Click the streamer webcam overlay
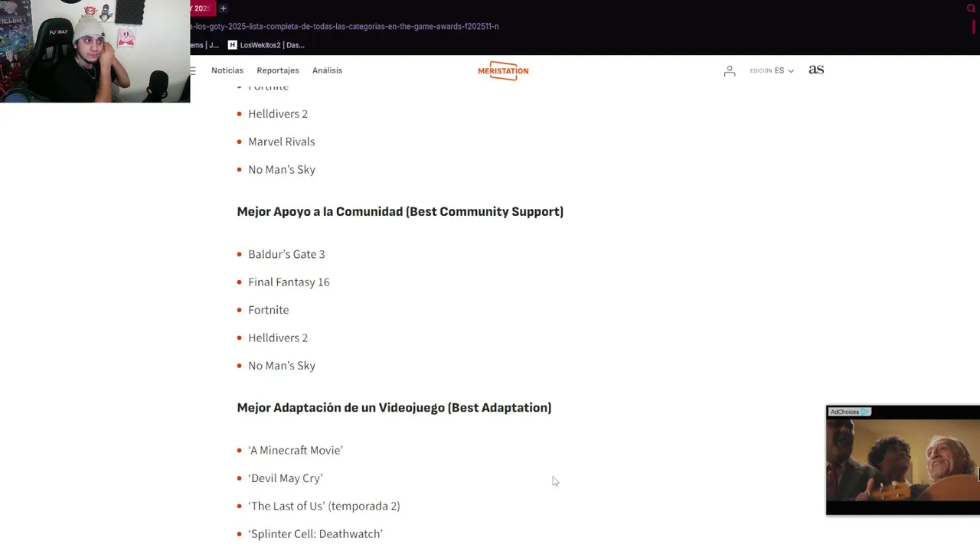The image size is (980, 551). [95, 51]
